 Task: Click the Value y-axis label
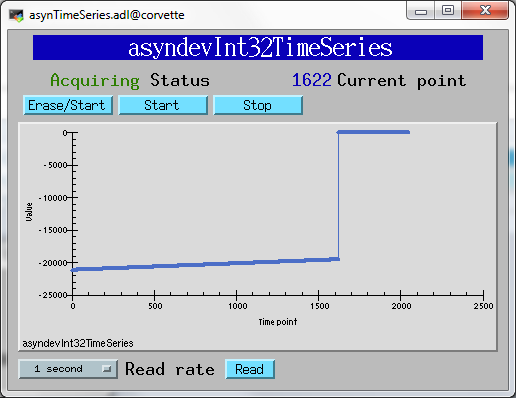[29, 212]
